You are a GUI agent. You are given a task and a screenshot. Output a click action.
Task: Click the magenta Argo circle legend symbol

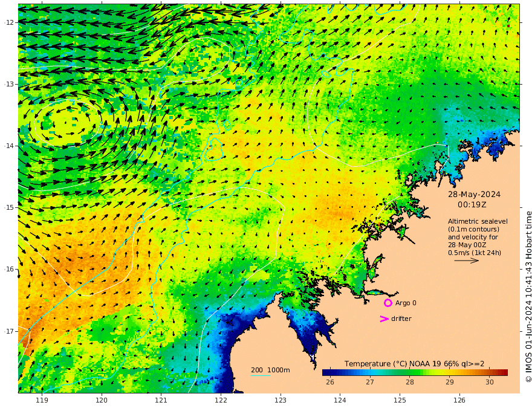388,303
